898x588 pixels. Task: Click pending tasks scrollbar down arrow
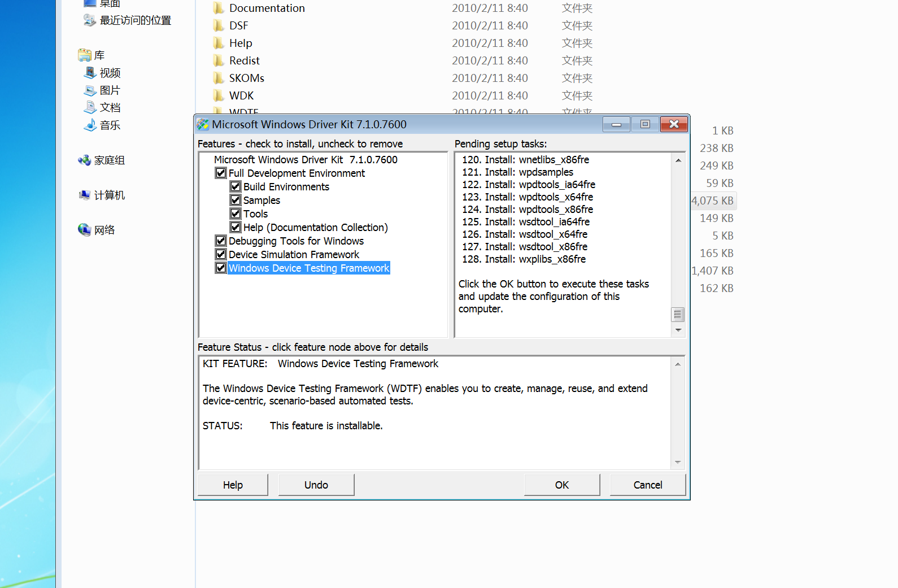[x=678, y=330]
